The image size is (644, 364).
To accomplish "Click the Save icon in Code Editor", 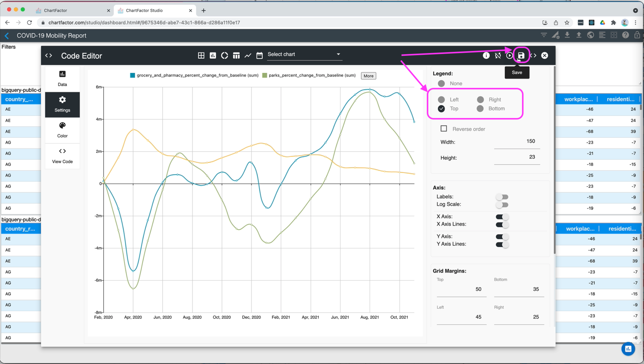I will pos(521,56).
